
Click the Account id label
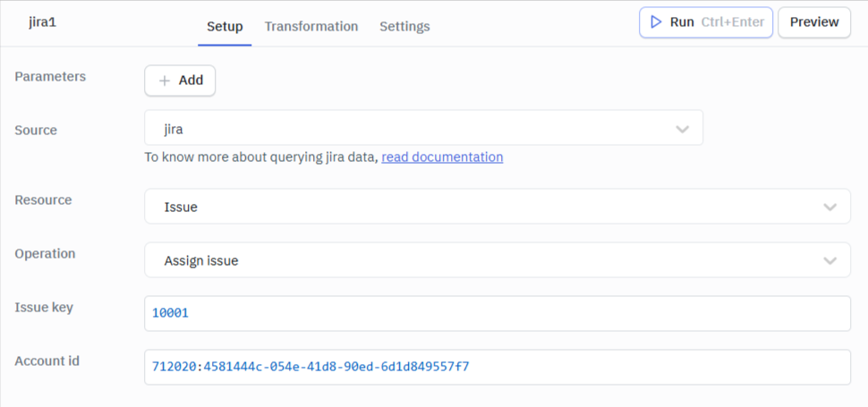(47, 361)
